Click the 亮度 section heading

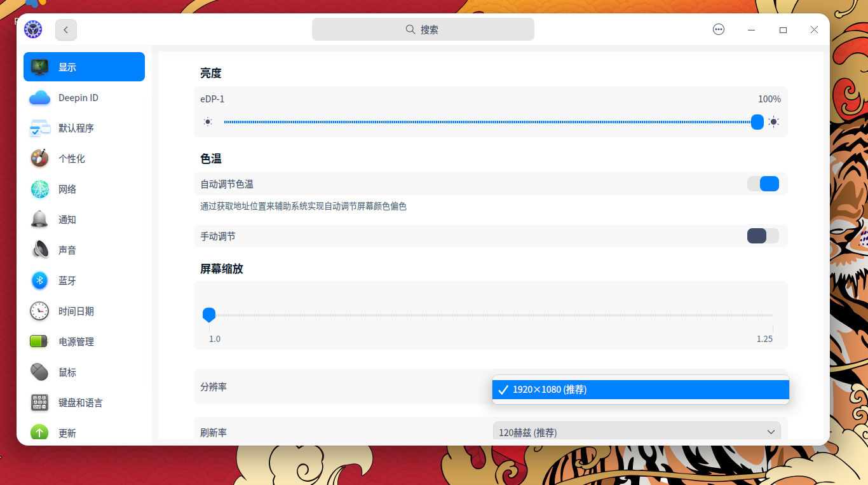click(211, 73)
